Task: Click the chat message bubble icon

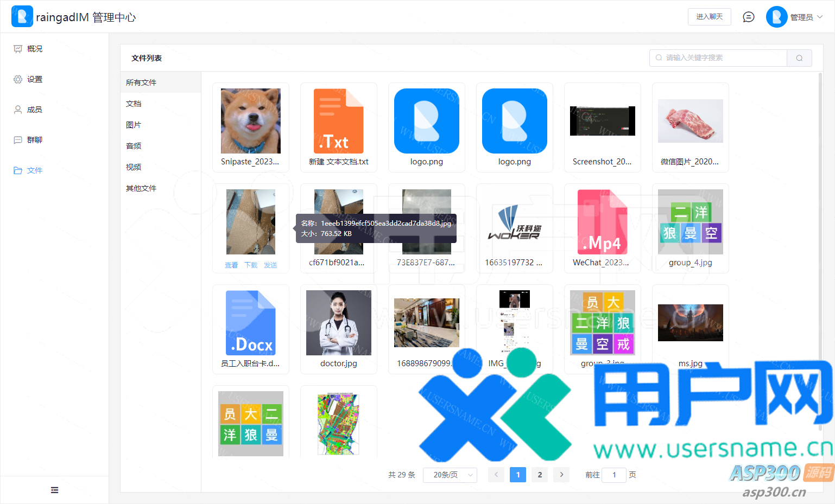Action: [748, 17]
